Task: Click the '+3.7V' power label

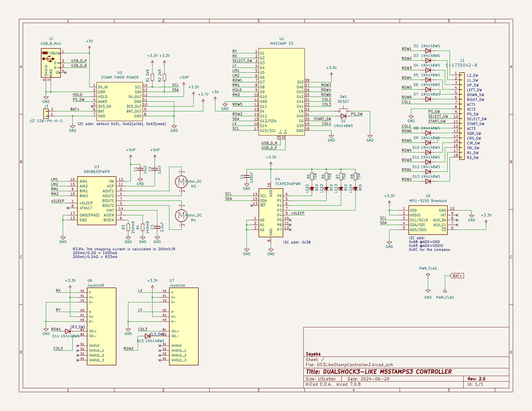Action: (x=203, y=94)
